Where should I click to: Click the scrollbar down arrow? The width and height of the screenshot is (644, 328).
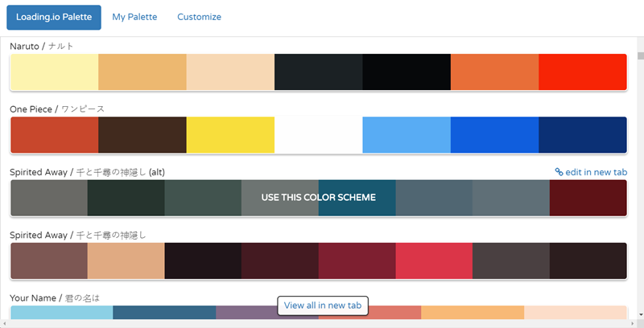click(x=638, y=314)
